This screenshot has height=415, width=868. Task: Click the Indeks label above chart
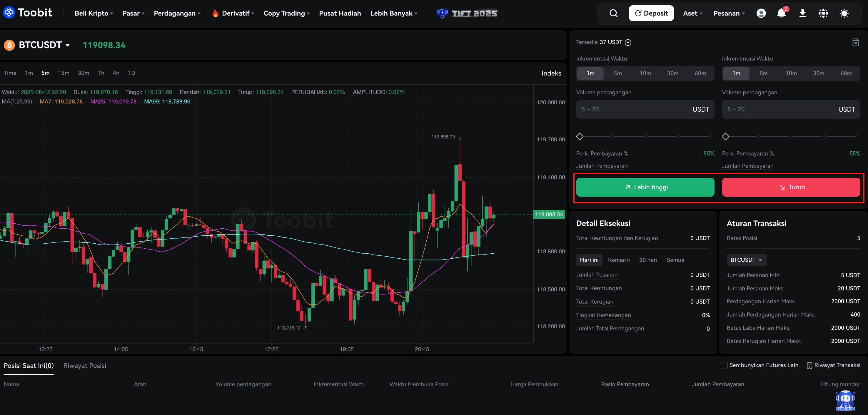click(551, 73)
